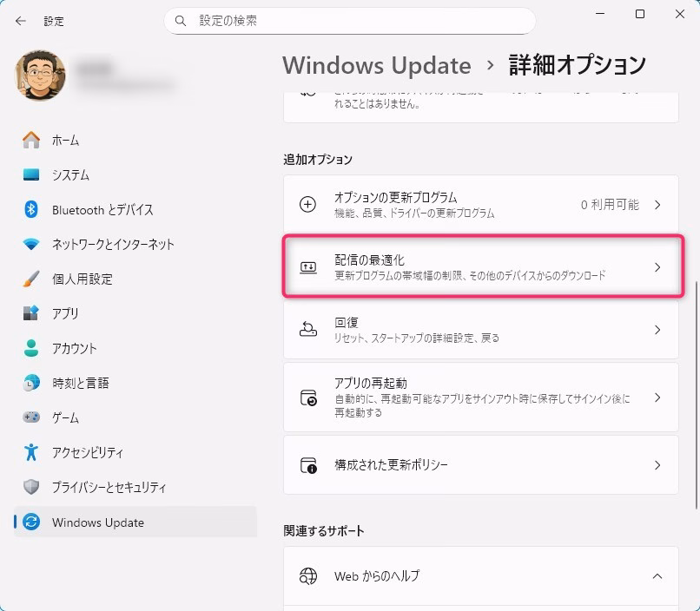Screen dimensions: 700x611
Task: Open 配信の最適化 settings chevron
Action: click(657, 267)
